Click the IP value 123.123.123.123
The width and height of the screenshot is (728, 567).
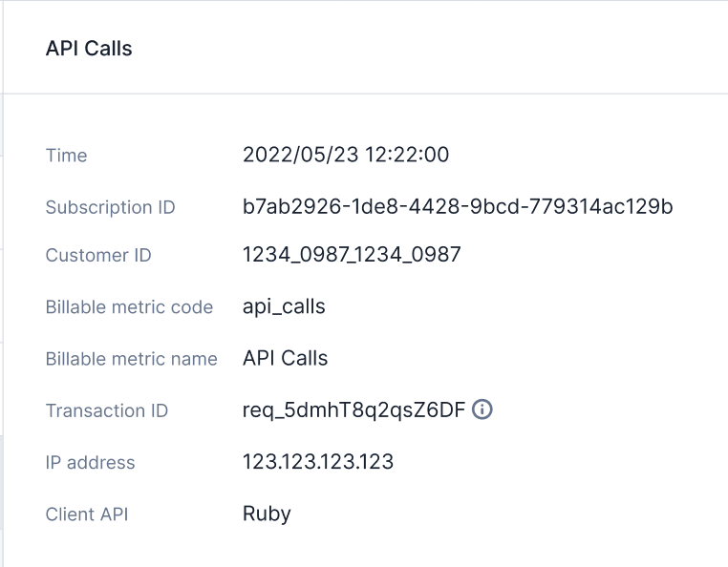[x=318, y=463]
